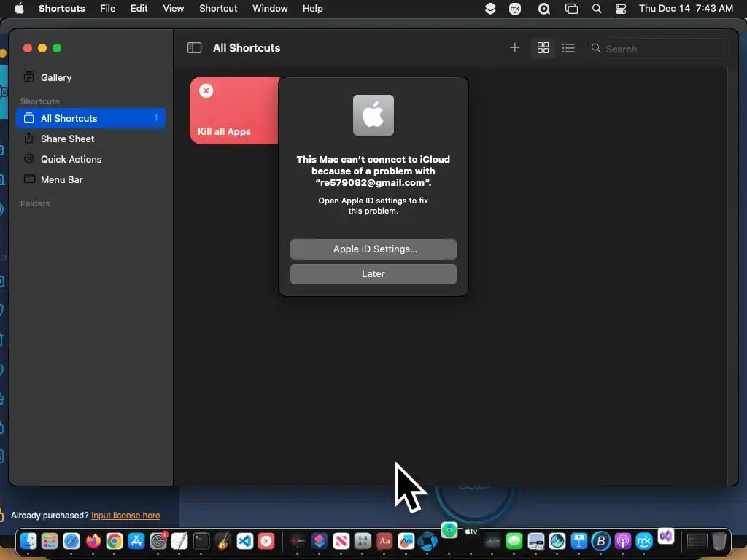Switch to grid view
The width and height of the screenshot is (747, 560).
[x=543, y=47]
